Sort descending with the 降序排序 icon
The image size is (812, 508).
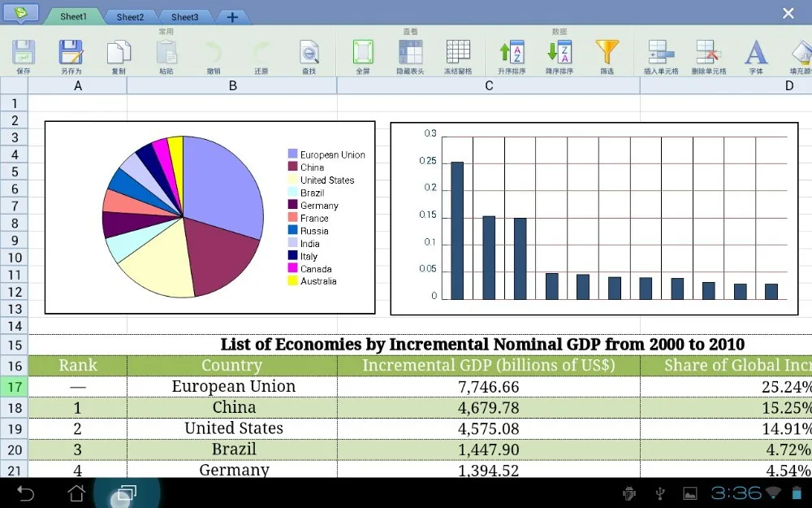point(559,53)
